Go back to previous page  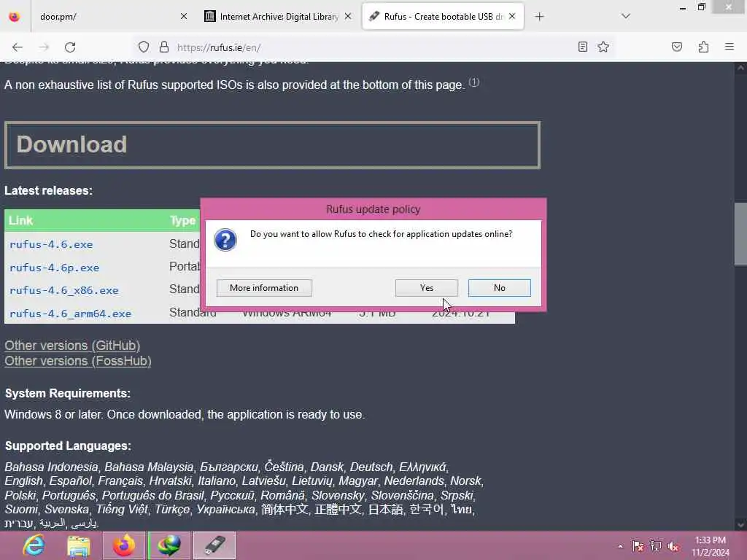click(18, 47)
